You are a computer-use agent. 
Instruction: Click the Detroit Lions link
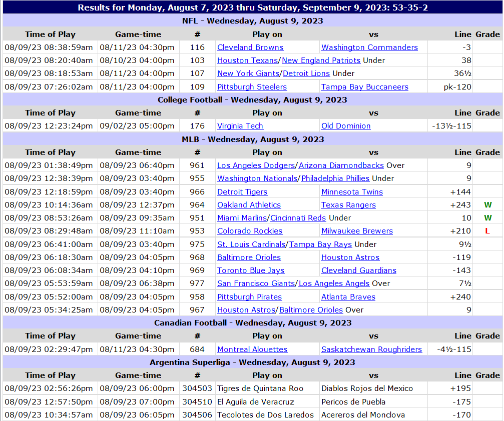(x=306, y=73)
